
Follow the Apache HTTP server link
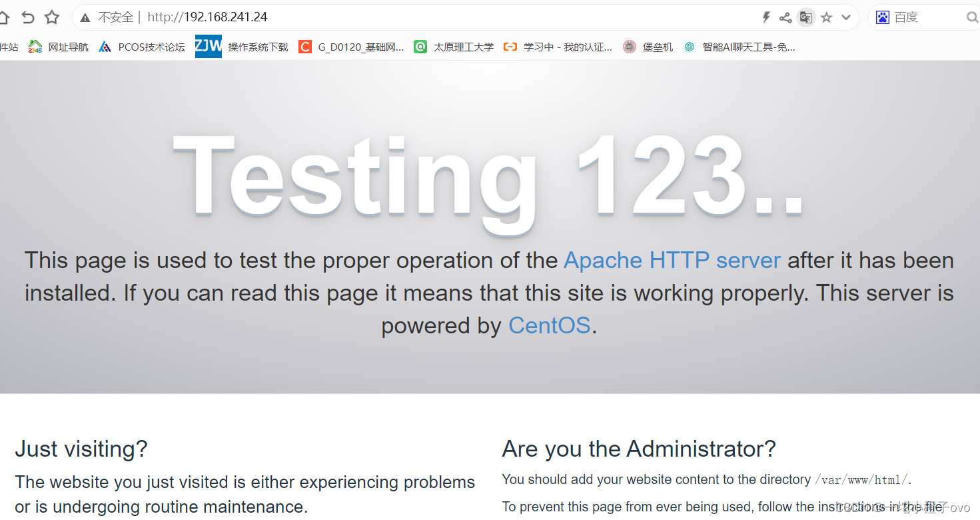pyautogui.click(x=672, y=260)
